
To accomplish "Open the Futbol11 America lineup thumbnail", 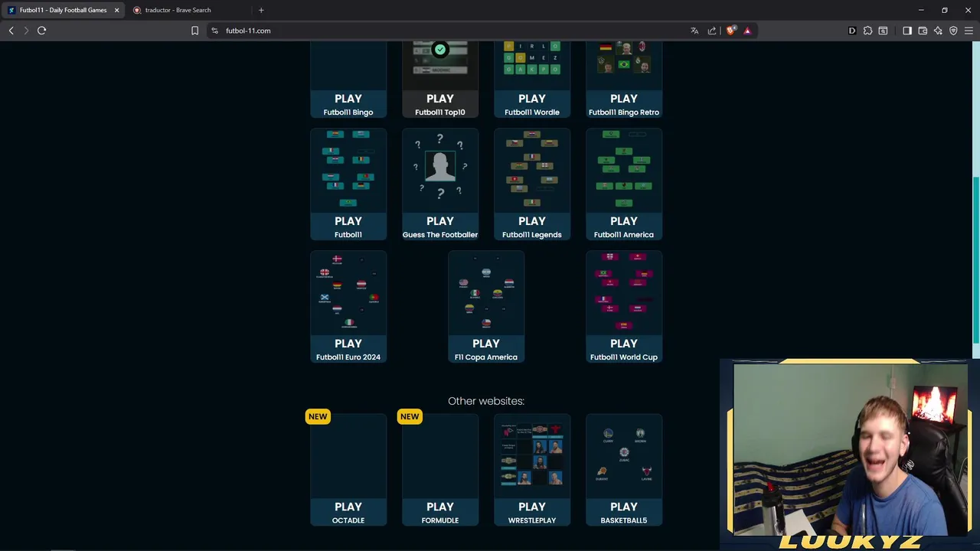I will [x=624, y=170].
